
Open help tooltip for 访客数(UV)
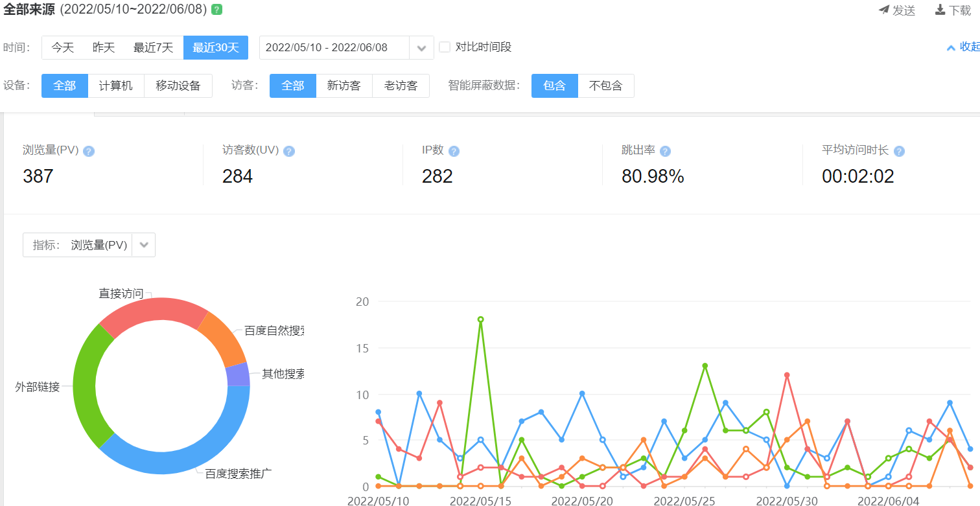(289, 151)
